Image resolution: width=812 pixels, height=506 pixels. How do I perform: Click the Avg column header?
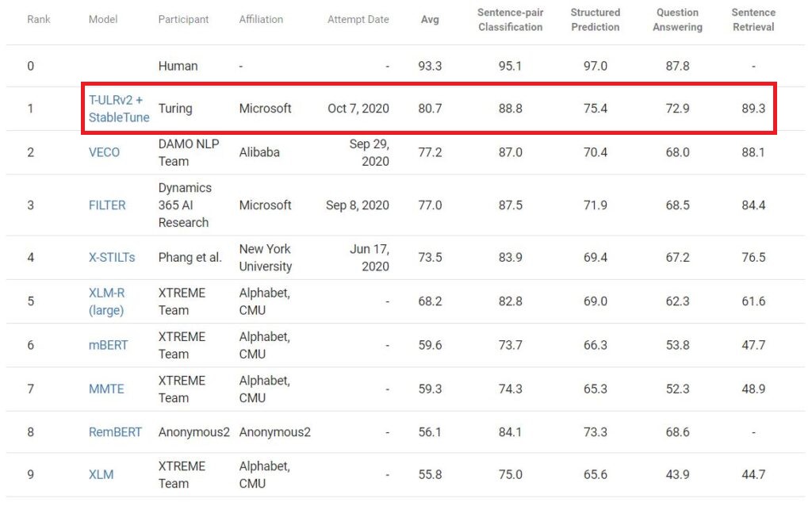pyautogui.click(x=429, y=20)
